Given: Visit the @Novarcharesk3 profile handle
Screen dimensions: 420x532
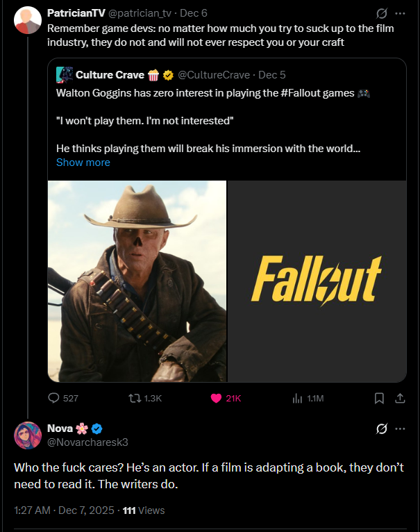Looking at the screenshot, I should (87, 442).
